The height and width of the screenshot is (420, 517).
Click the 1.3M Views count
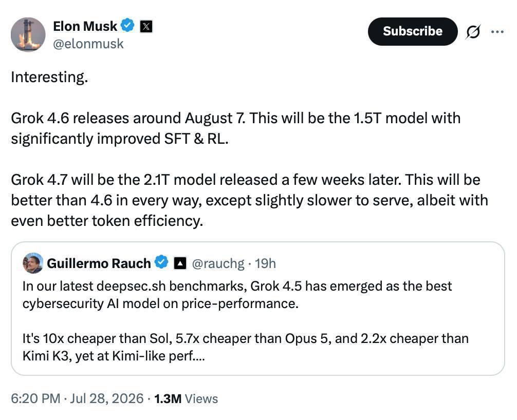pyautogui.click(x=186, y=398)
